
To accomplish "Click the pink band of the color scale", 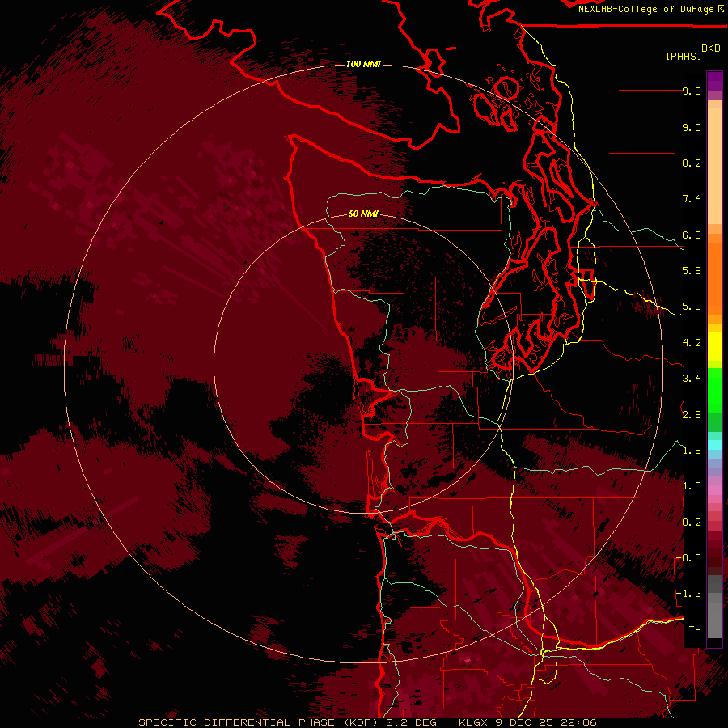I will [714, 490].
